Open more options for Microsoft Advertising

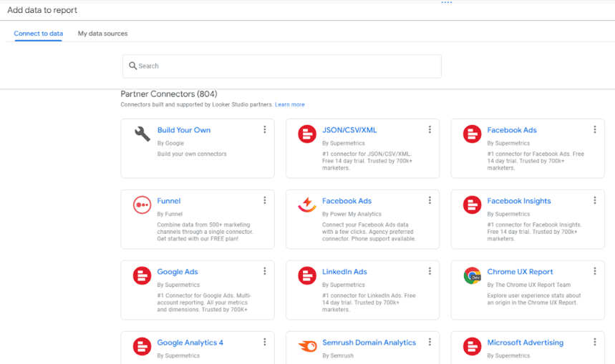click(x=595, y=342)
